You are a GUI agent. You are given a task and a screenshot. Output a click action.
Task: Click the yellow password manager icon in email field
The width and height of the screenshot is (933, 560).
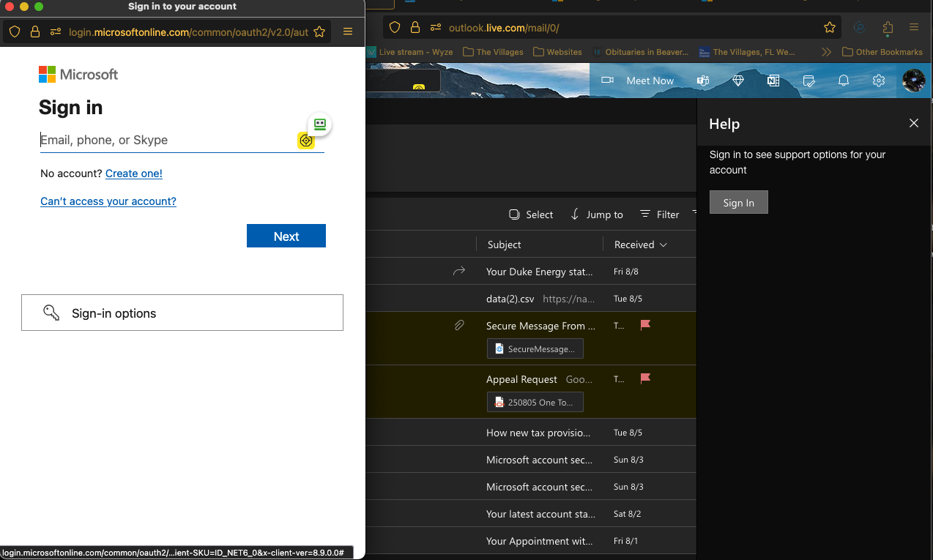306,141
